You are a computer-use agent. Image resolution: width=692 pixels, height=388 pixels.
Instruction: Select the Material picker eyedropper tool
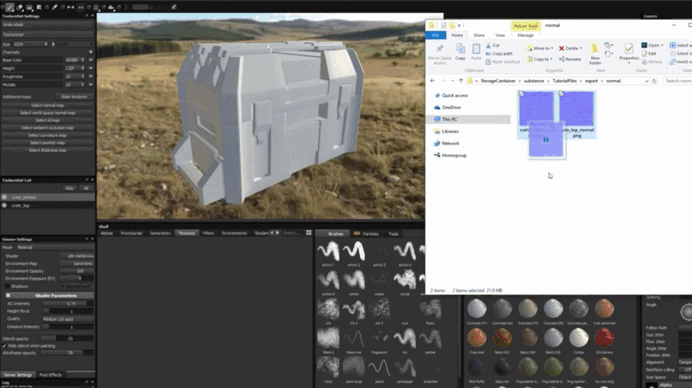55,7
